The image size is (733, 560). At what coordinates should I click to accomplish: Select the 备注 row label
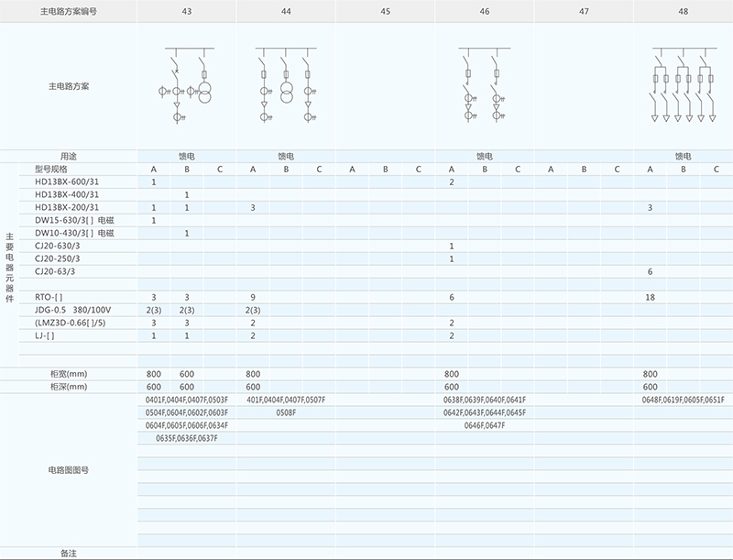coord(69,554)
